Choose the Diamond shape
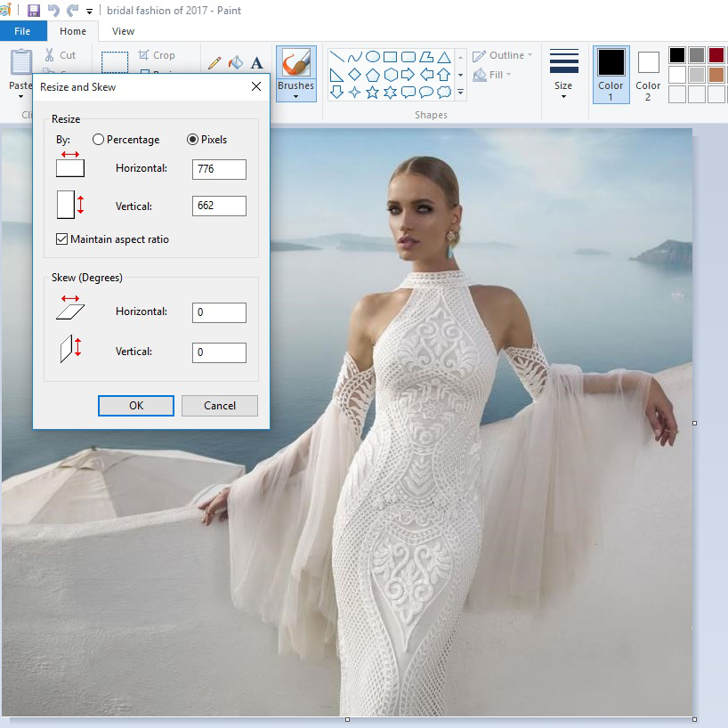The height and width of the screenshot is (728, 728). (x=355, y=75)
